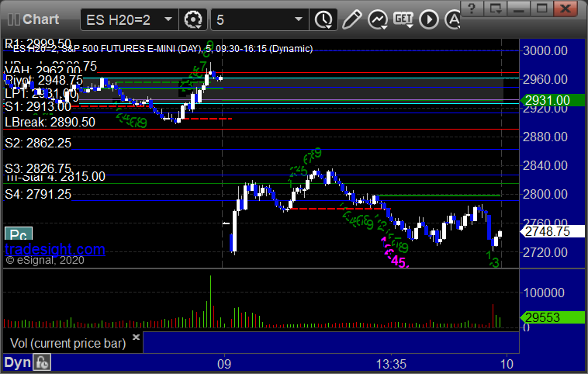Open the formula fe icon beside Dyn
This screenshot has height=374, width=588.
click(42, 362)
